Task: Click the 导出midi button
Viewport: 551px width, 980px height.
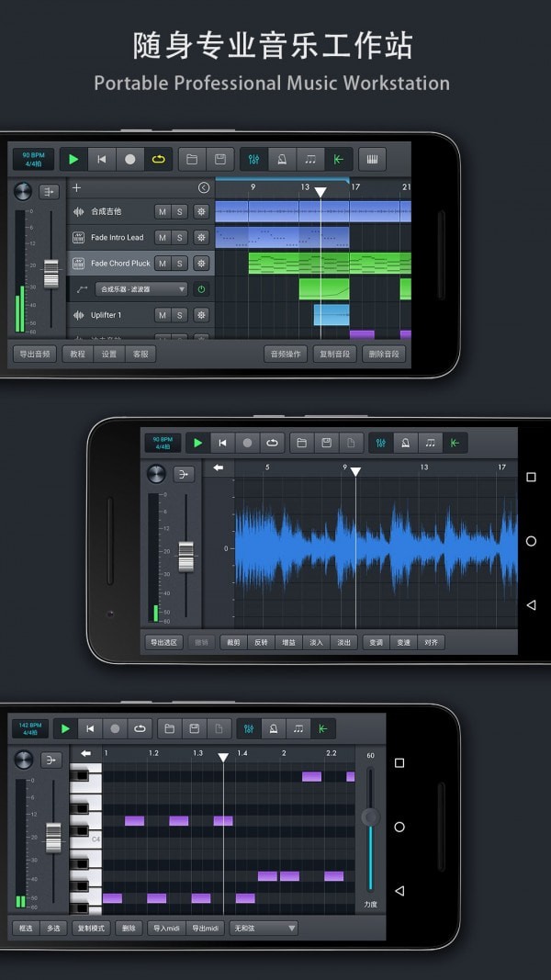Action: point(204,929)
